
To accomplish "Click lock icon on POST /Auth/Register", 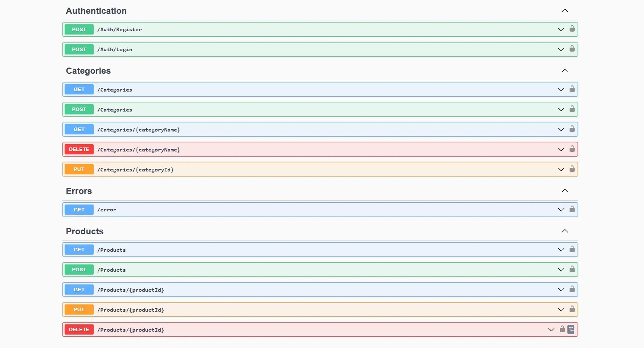I will coord(572,29).
